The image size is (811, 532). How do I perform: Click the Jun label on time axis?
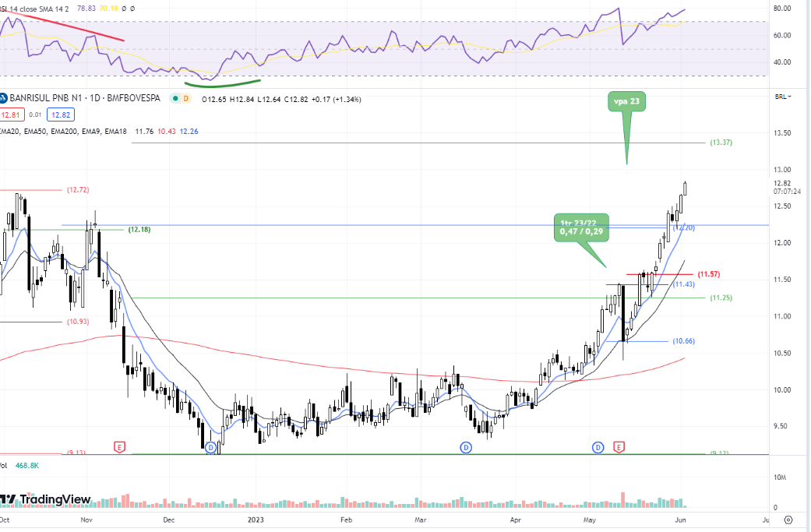tap(681, 520)
